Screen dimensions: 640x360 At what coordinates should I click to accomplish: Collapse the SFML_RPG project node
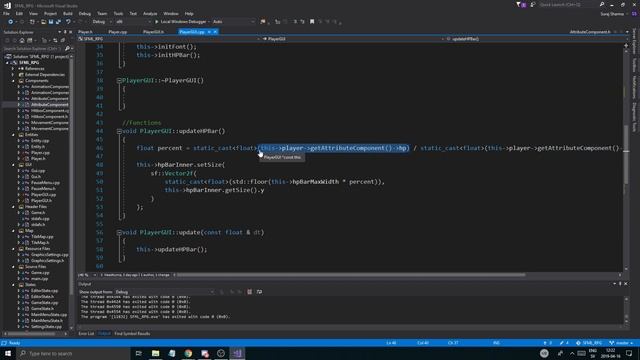[x=7, y=63]
